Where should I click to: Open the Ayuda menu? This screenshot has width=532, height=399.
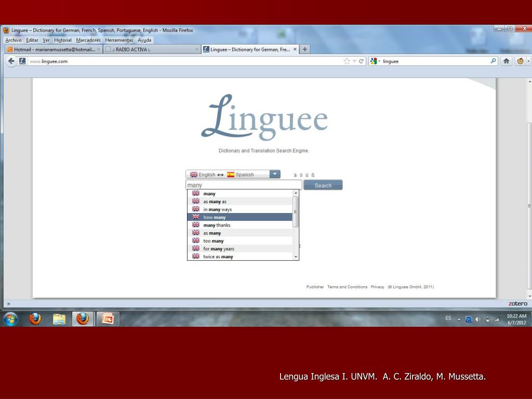click(144, 40)
